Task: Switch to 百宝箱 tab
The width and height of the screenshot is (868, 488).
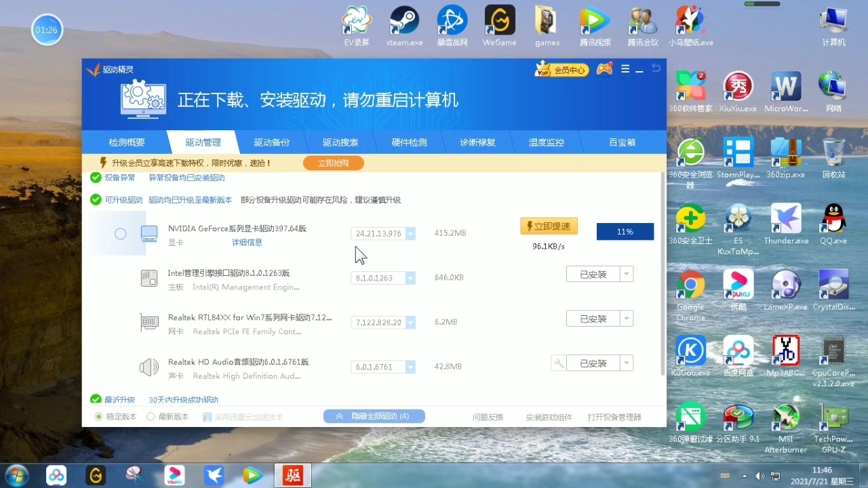Action: coord(622,142)
